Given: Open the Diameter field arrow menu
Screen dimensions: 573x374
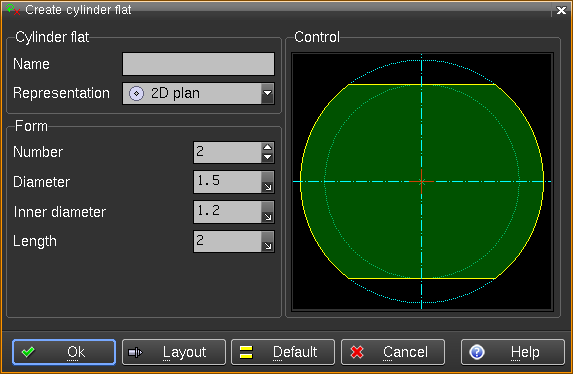Looking at the screenshot, I should (267, 182).
